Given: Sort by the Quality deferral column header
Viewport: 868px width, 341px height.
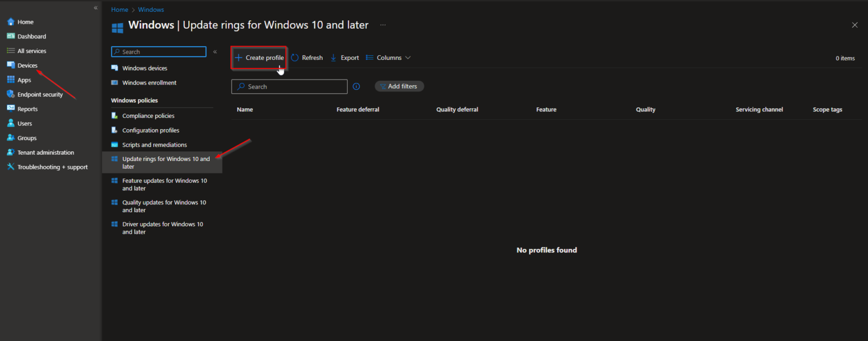Looking at the screenshot, I should pos(457,110).
